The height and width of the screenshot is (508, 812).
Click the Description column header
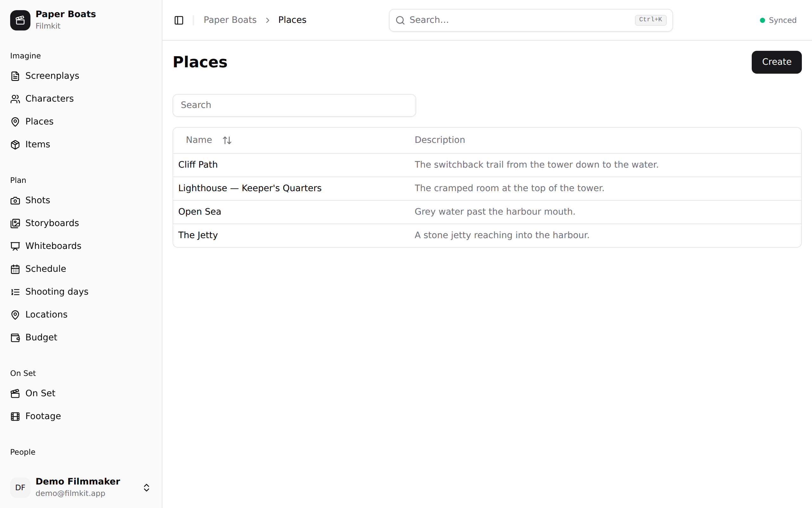440,140
